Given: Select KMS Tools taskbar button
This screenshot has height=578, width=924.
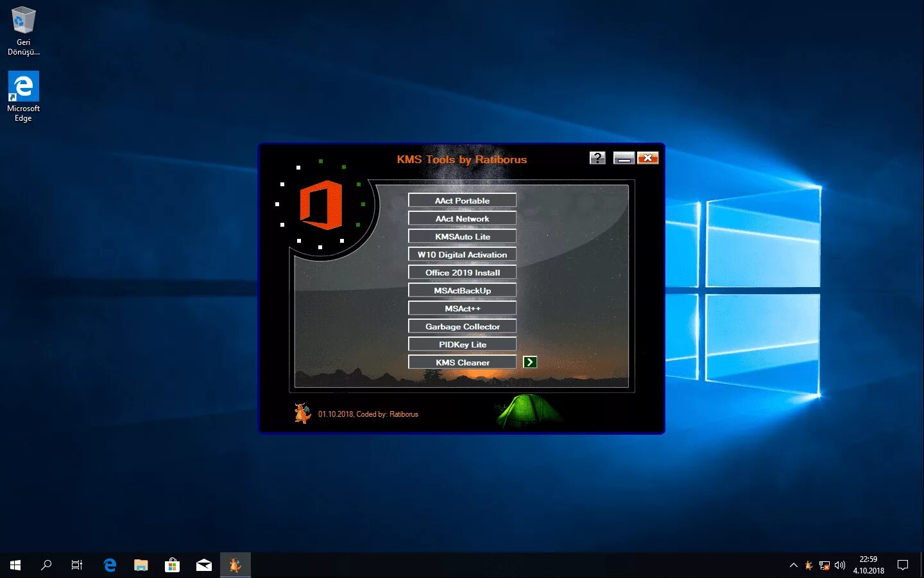Looking at the screenshot, I should click(x=235, y=565).
